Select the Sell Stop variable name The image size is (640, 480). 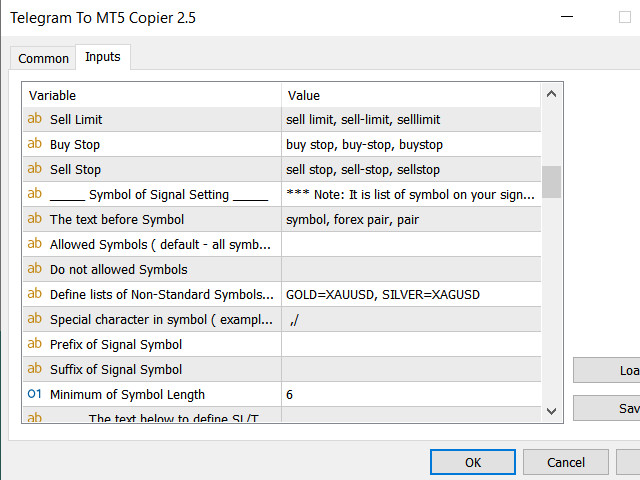click(x=75, y=169)
